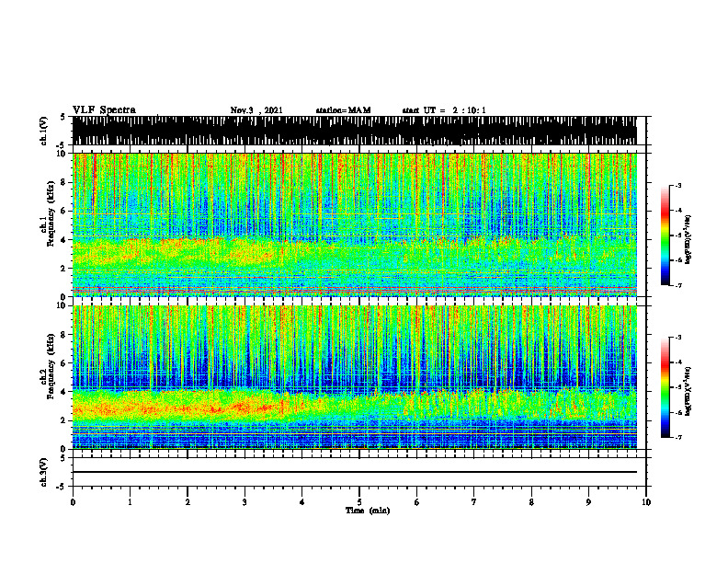Click the ch.2 frequency tick label "8"
The image size is (728, 563).
63,335
